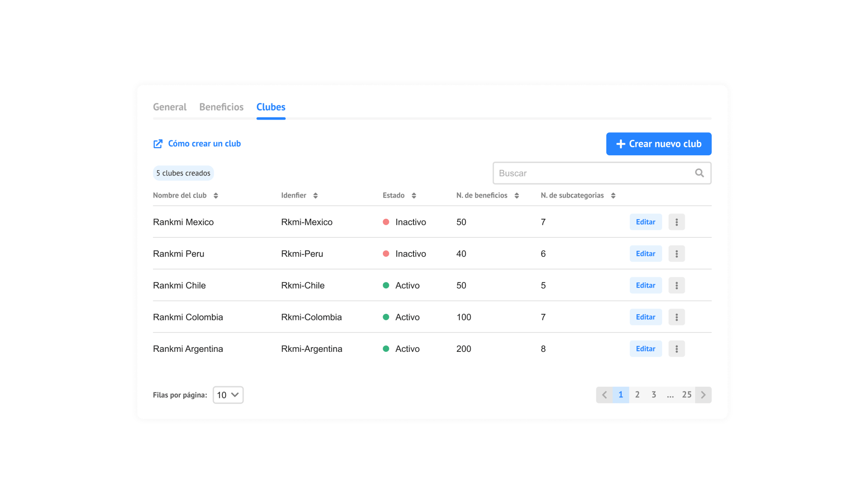The image size is (865, 504).
Task: Open the three-dot menu for Rankmi Peru
Action: pyautogui.click(x=676, y=254)
